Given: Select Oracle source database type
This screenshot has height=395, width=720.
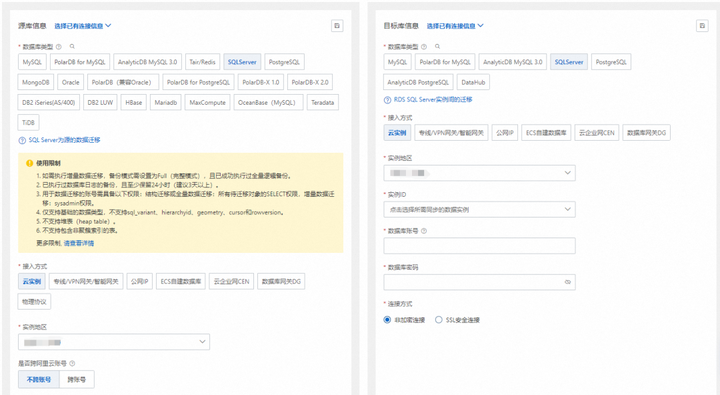Looking at the screenshot, I should click(x=71, y=82).
